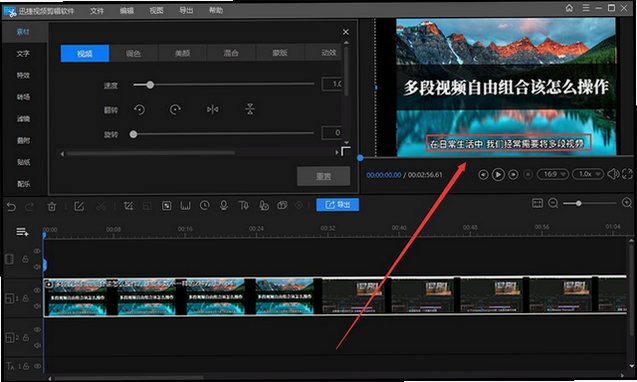
Task: Zoom out the timeline with minus magnifier
Action: [x=553, y=203]
